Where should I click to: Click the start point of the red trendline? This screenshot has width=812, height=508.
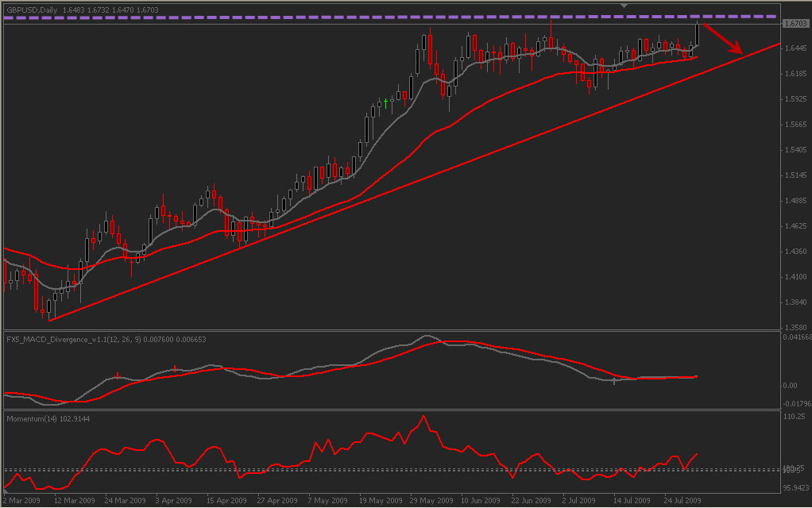(50, 320)
